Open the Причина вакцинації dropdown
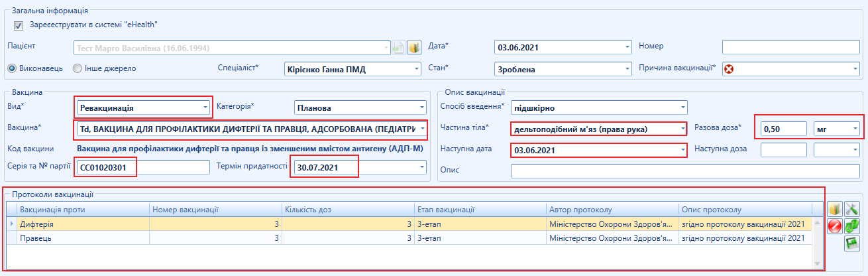The width and height of the screenshot is (868, 276). pyautogui.click(x=854, y=69)
